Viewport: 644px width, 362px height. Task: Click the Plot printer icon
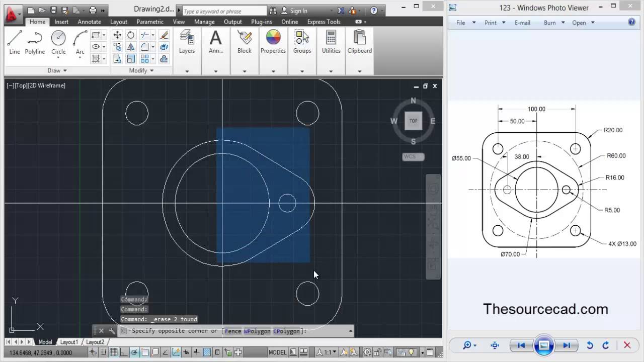pos(93,10)
